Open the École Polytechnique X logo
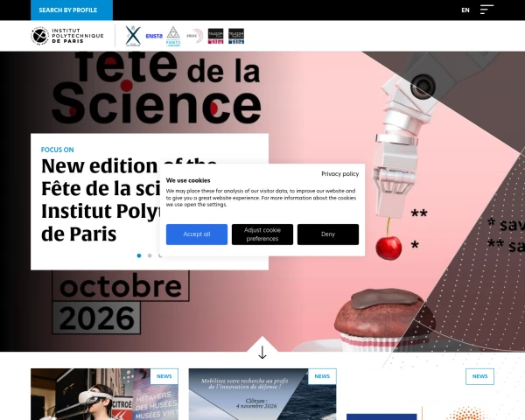Screen dimensions: 525x420 tap(133, 36)
